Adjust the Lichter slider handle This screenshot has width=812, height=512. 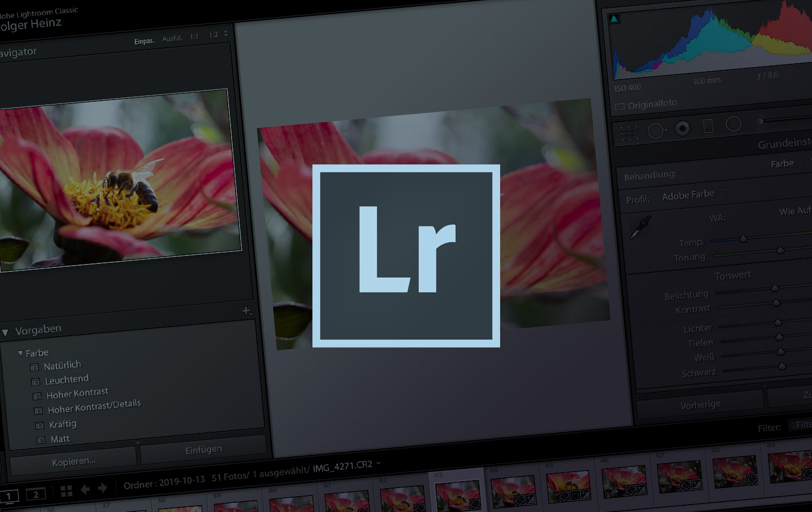click(778, 323)
